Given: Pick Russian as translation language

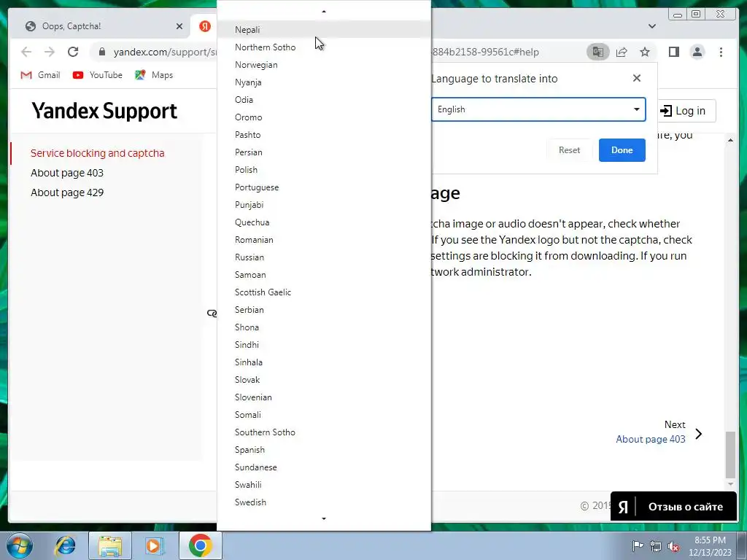Looking at the screenshot, I should 324,257.
